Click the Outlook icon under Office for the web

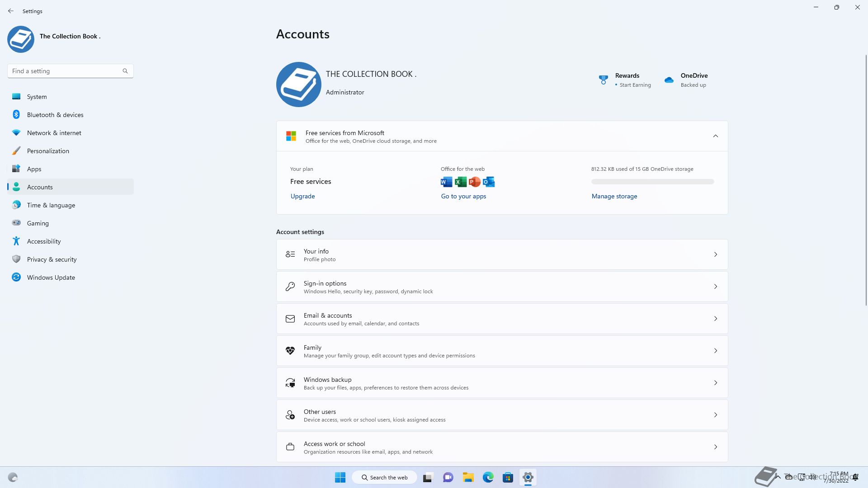pyautogui.click(x=489, y=182)
